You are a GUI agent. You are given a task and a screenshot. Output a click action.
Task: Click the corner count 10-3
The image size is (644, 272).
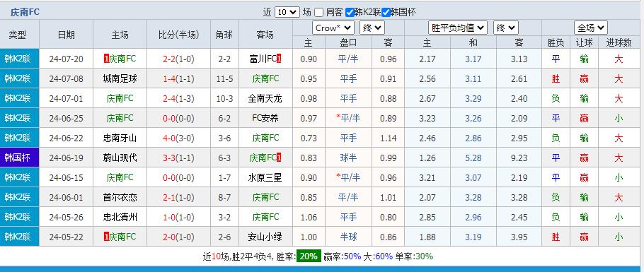[224, 98]
